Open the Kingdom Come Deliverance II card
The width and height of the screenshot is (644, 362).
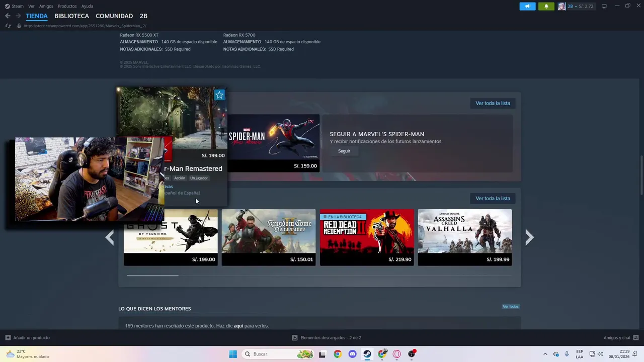[269, 237]
